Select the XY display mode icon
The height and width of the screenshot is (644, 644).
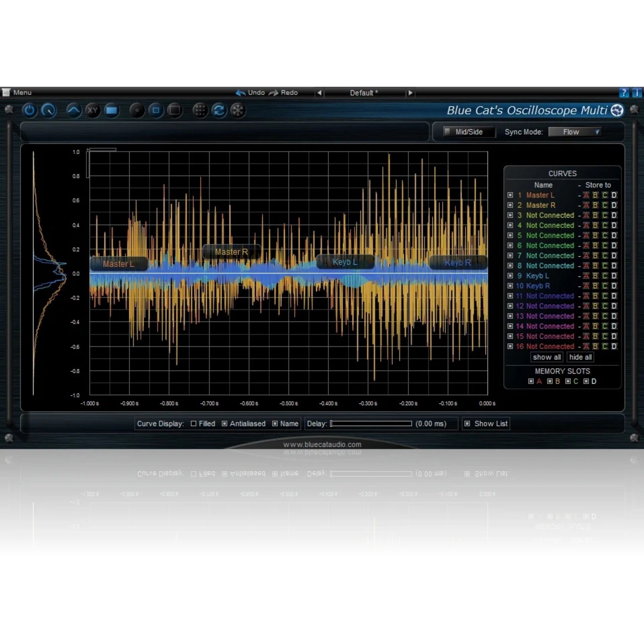93,111
